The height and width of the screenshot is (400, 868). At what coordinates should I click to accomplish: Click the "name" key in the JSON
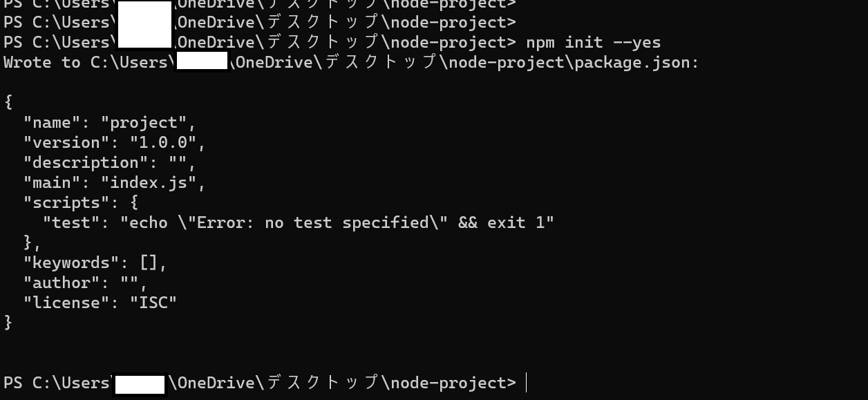[52, 122]
